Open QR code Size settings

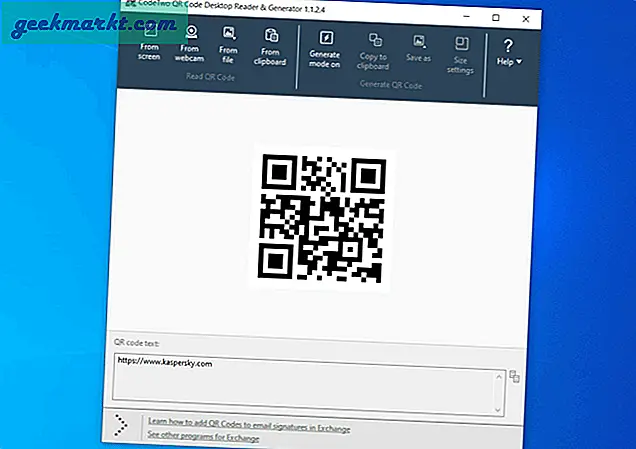click(461, 51)
